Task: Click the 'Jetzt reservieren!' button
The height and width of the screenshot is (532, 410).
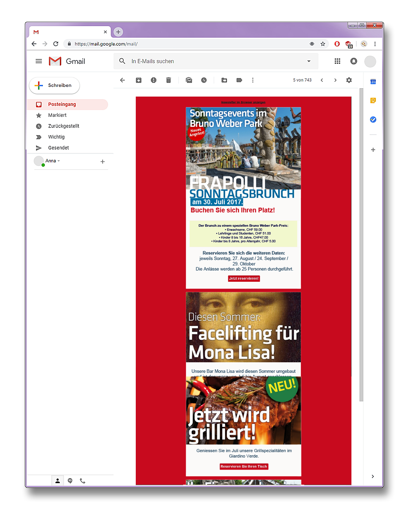Action: tap(244, 278)
